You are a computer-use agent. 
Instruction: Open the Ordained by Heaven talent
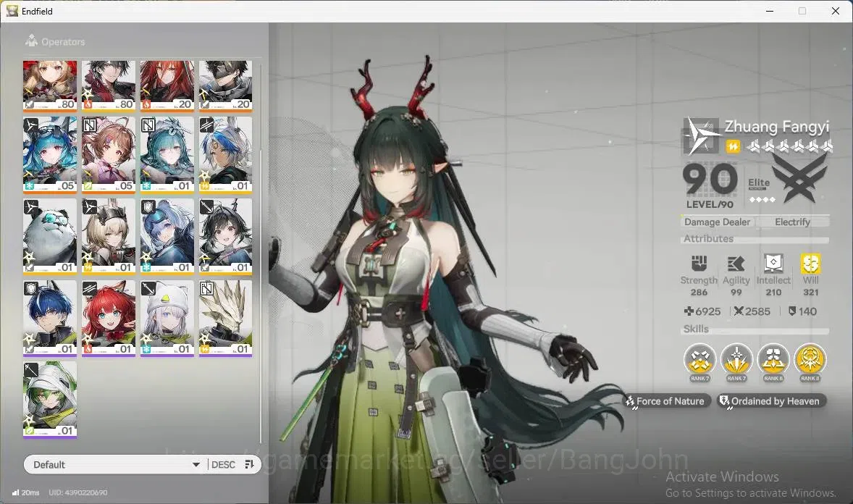771,401
